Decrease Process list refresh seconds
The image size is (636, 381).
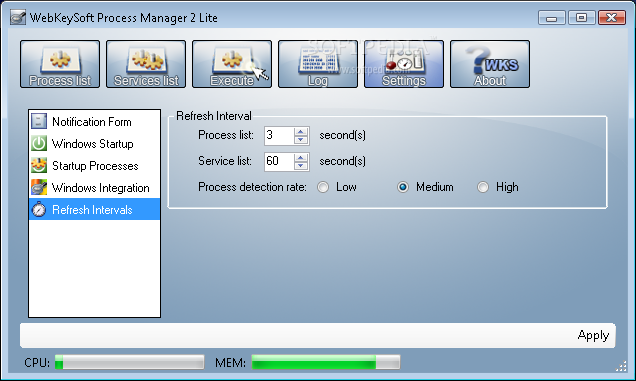pyautogui.click(x=301, y=140)
